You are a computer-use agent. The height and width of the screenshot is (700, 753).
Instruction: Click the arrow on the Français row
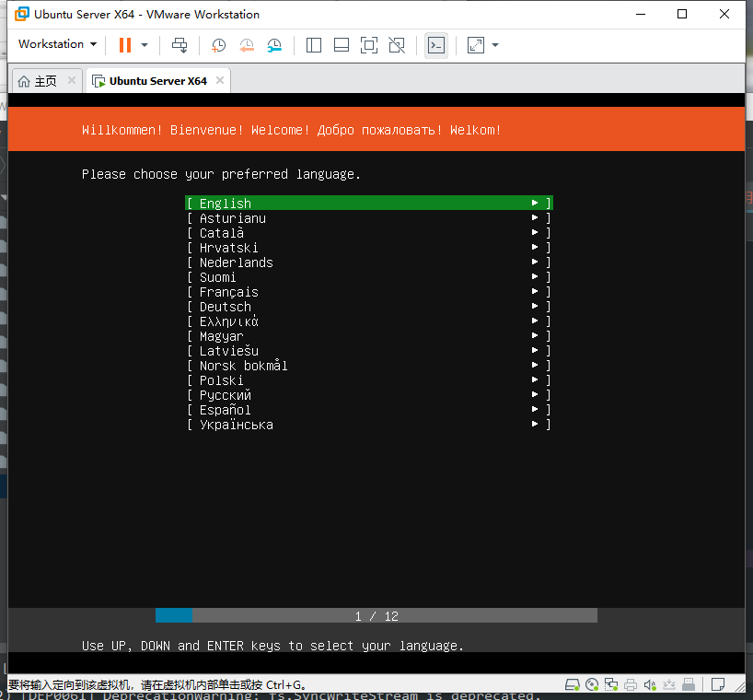click(x=535, y=291)
